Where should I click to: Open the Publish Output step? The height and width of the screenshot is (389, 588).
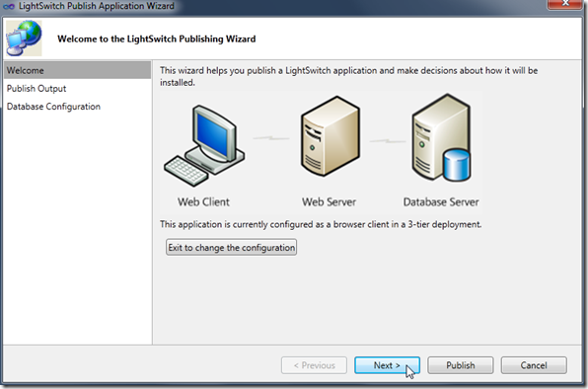pos(37,89)
